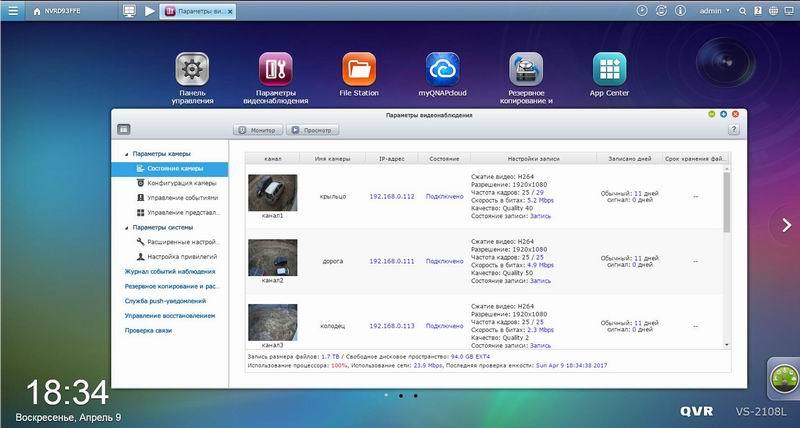Open the Панель управления desktop icon

(191, 70)
